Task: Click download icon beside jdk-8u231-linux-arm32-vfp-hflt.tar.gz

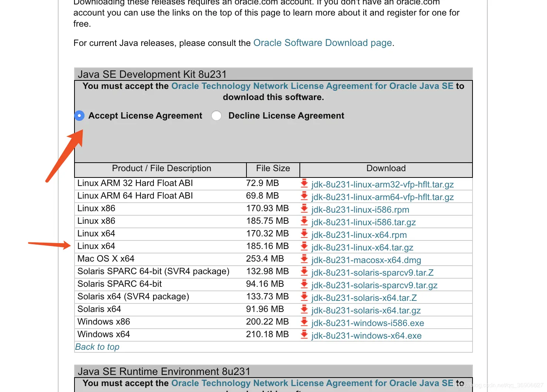Action: (304, 183)
